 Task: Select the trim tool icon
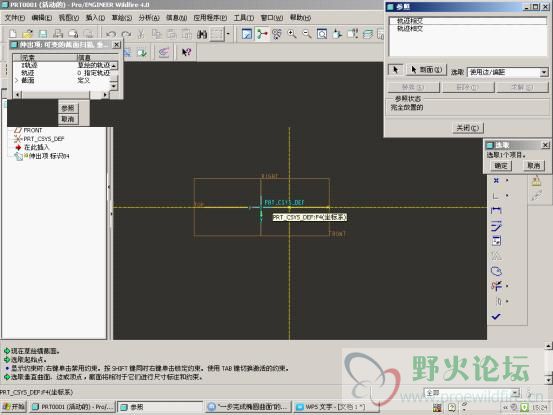point(496,286)
